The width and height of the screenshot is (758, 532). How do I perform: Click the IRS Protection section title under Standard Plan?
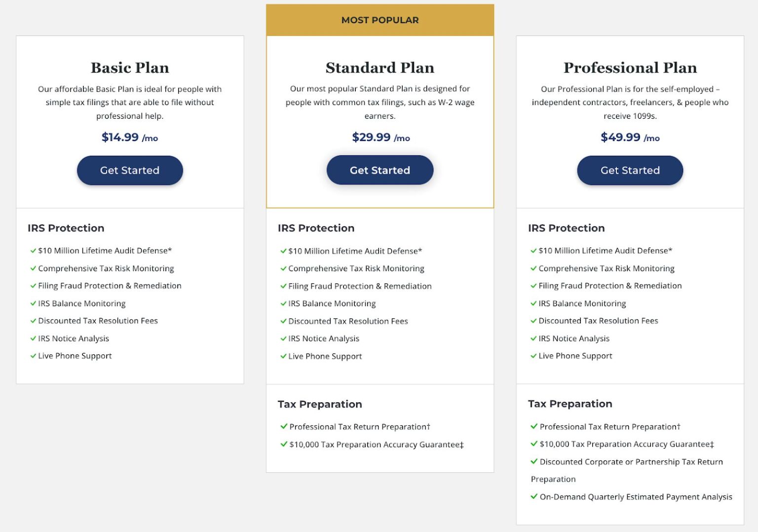point(316,228)
